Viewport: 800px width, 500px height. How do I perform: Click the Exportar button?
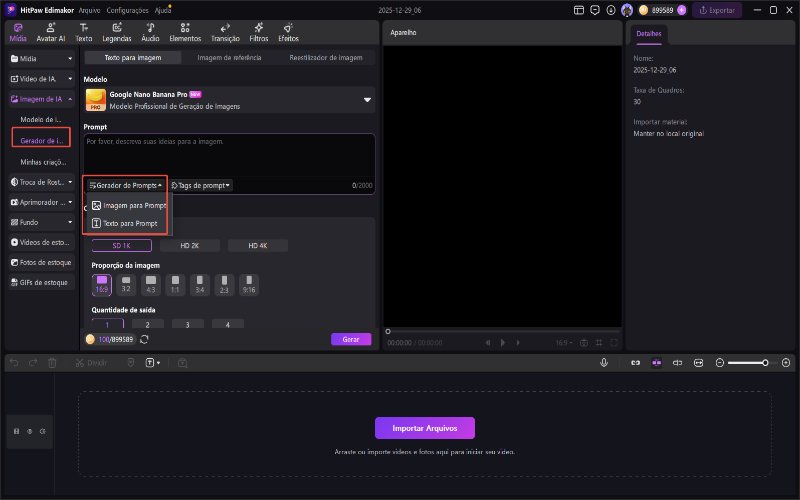717,10
